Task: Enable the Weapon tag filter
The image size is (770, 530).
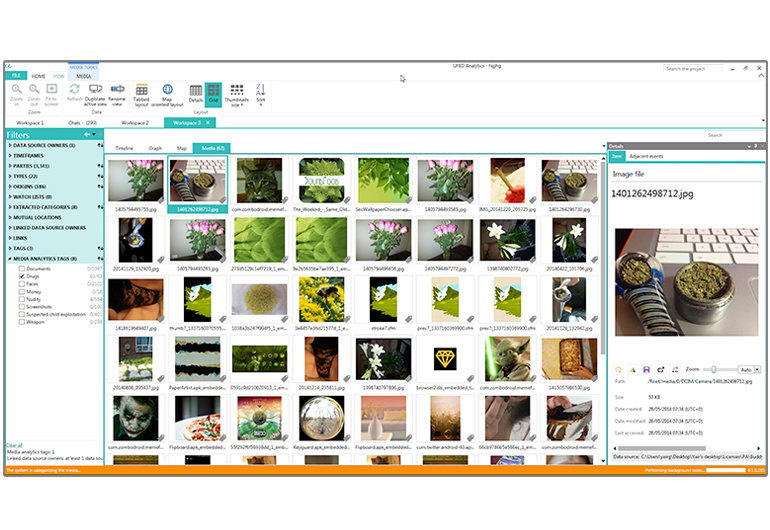Action: 22,322
